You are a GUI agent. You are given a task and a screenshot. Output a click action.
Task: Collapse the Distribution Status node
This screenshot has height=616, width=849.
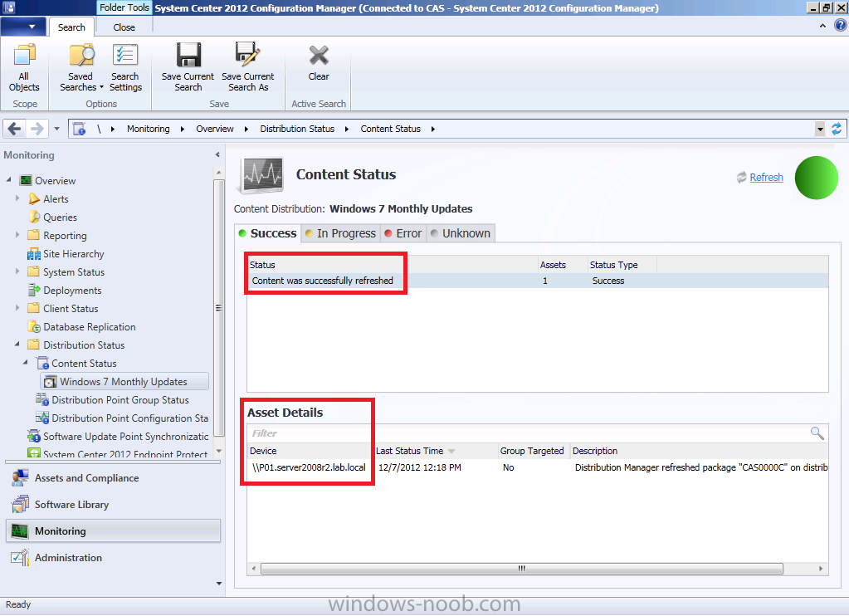coord(17,344)
